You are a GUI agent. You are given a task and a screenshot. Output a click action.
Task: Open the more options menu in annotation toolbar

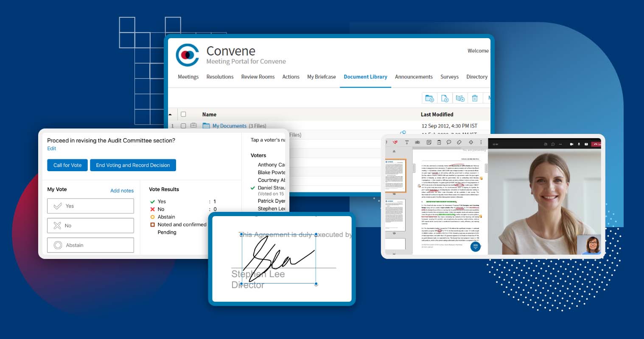coord(481,142)
